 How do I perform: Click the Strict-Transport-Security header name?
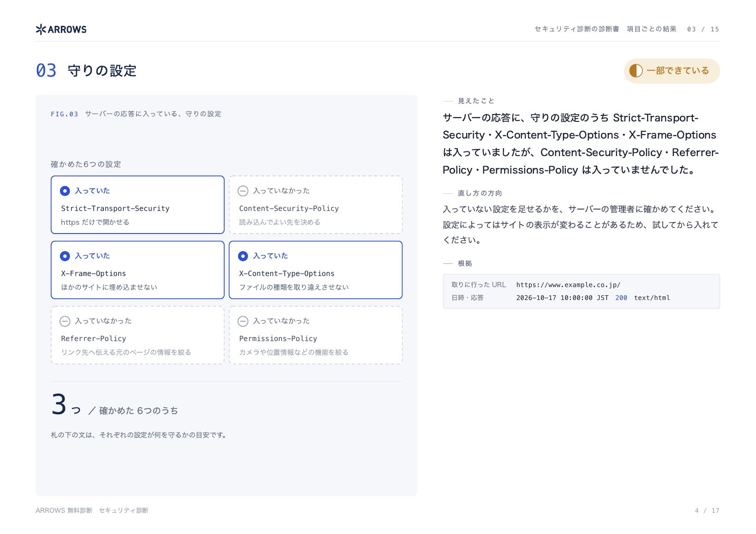115,208
